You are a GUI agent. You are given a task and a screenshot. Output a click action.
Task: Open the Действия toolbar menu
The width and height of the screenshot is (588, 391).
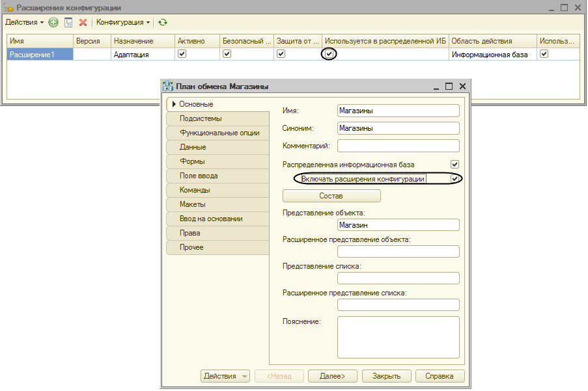24,23
